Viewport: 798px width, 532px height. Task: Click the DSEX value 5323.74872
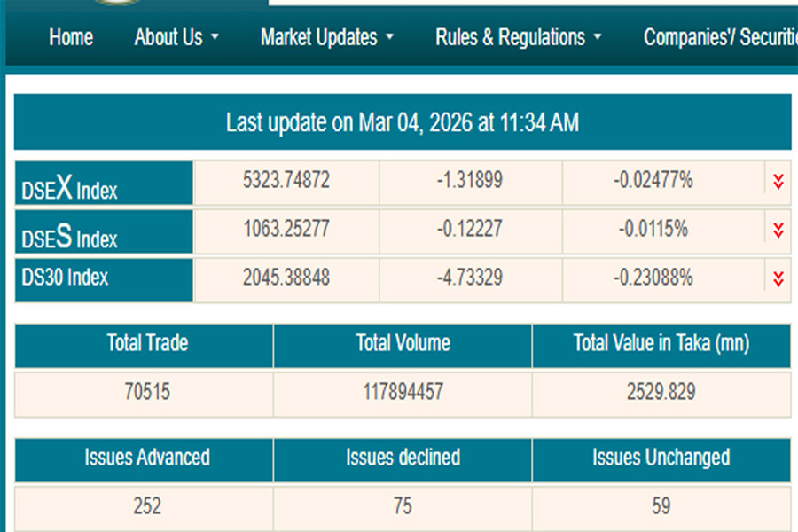pyautogui.click(x=286, y=181)
